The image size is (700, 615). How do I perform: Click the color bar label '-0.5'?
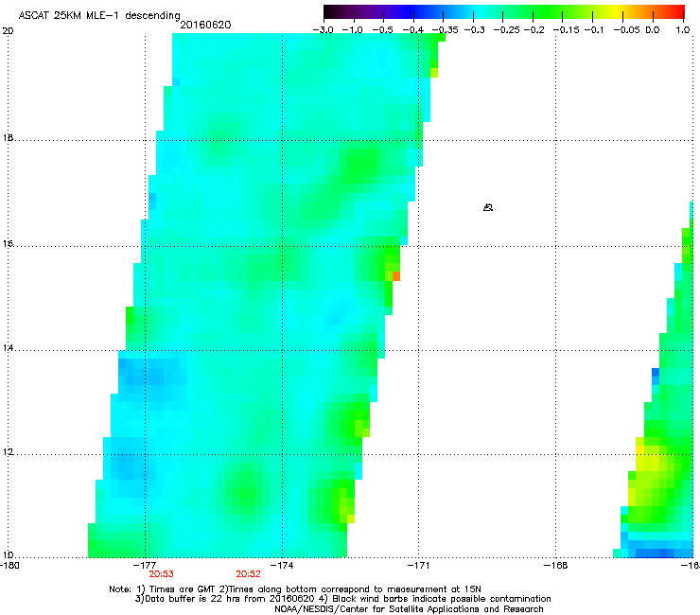(382, 30)
